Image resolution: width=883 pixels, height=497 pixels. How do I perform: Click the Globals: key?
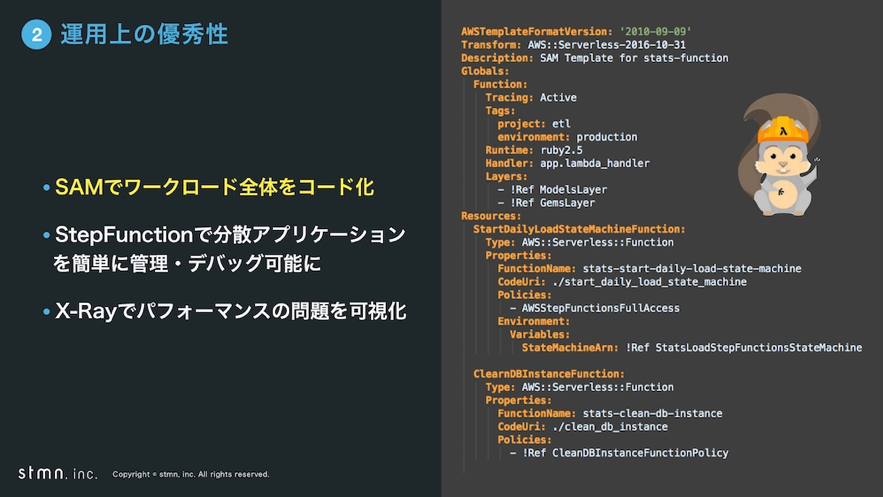485,71
